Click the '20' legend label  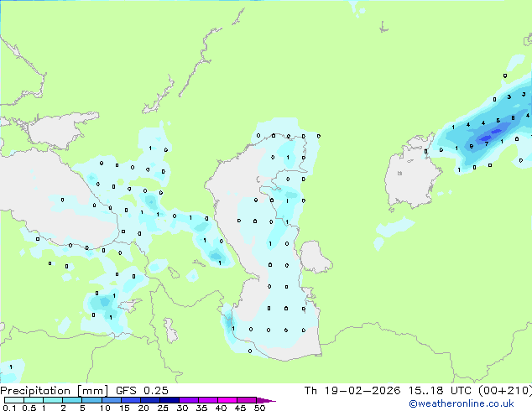[143, 408]
